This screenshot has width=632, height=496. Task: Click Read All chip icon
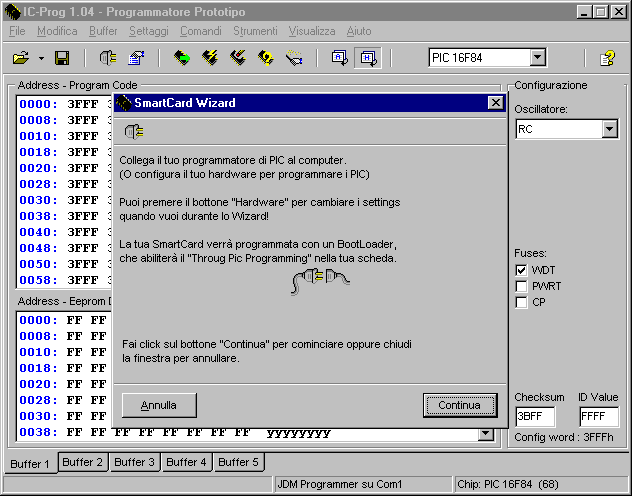[182, 58]
